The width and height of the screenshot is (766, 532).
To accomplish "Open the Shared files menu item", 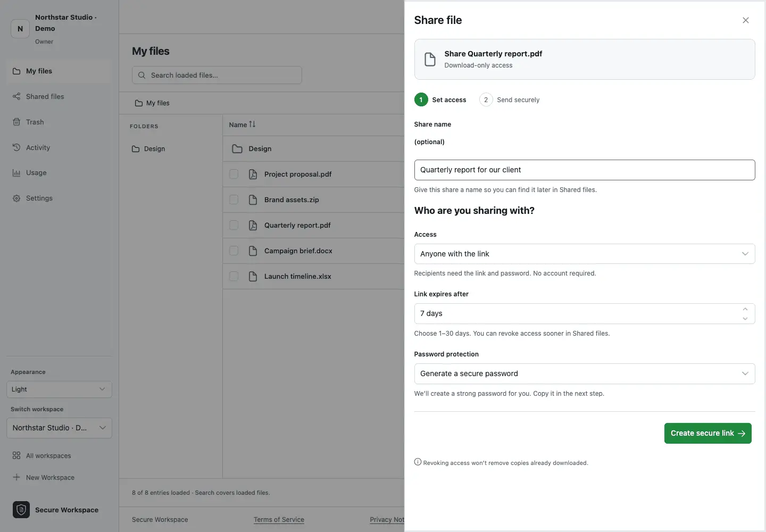I will (x=59, y=97).
